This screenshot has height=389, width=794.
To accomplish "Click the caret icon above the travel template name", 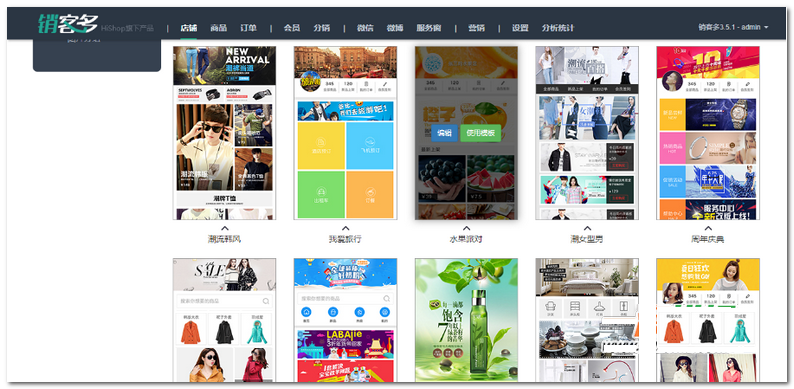I will click(x=345, y=228).
